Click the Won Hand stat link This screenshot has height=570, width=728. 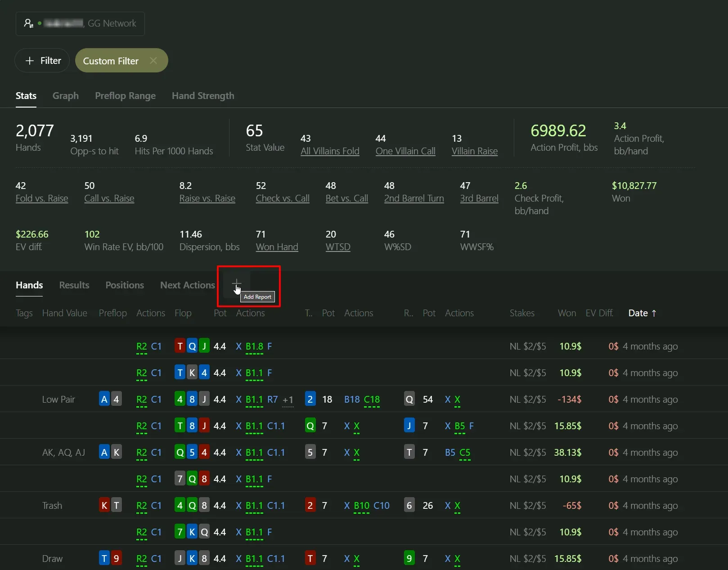[x=277, y=247]
